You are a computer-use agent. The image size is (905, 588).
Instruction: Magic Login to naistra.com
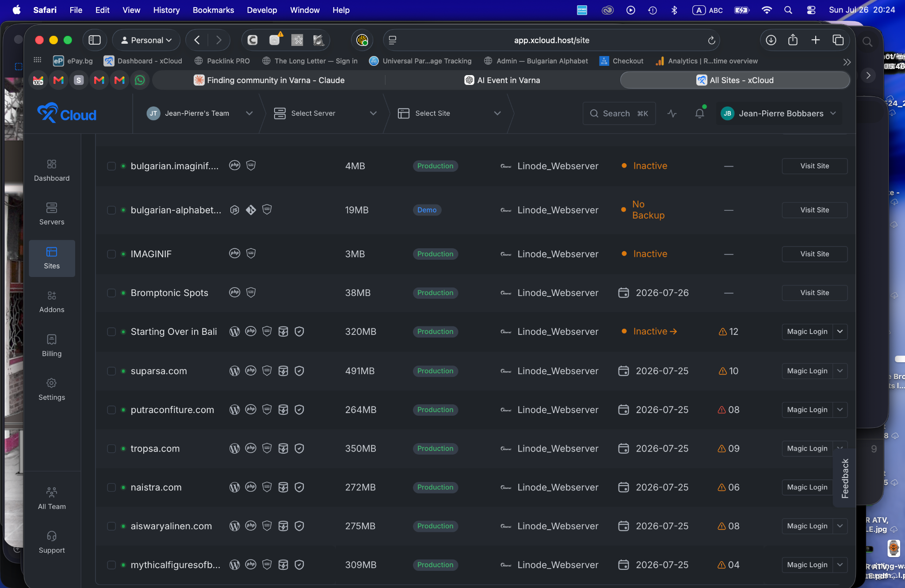(807, 487)
